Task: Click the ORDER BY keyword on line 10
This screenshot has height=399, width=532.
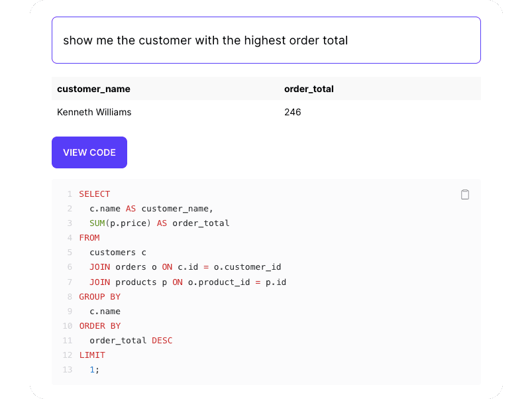Action: click(x=100, y=325)
